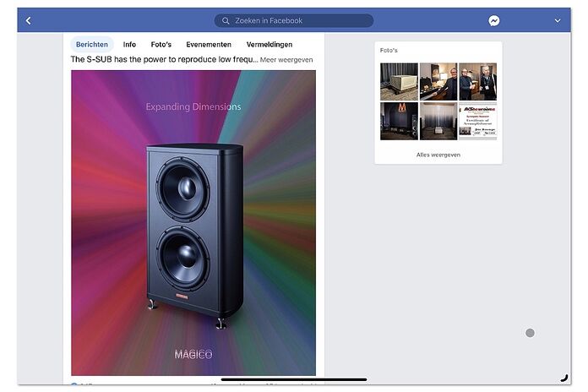This screenshot has height=392, width=588.
Task: Open the thumbnail with the orange M logo
Action: [x=399, y=121]
